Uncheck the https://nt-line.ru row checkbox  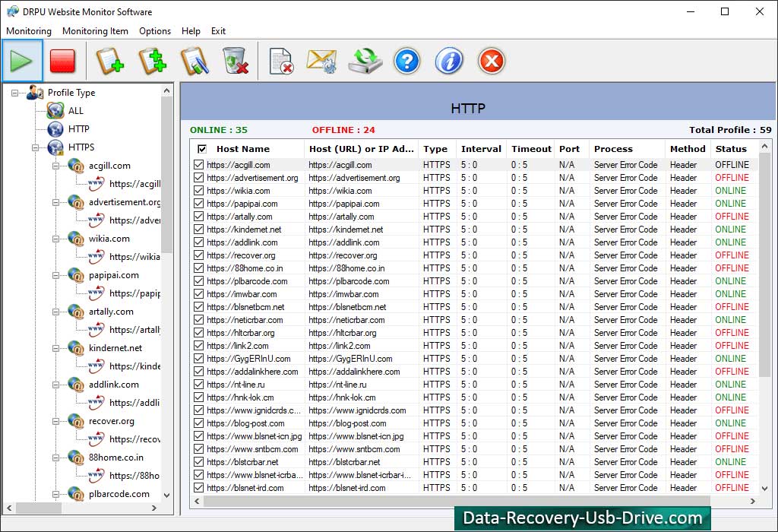click(x=198, y=384)
